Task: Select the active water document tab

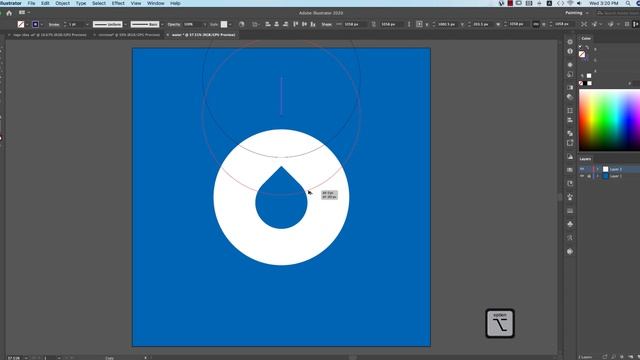Action: tap(202, 35)
